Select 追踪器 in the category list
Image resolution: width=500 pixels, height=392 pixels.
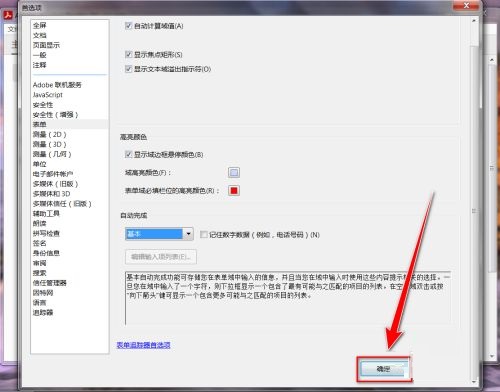coord(43,312)
